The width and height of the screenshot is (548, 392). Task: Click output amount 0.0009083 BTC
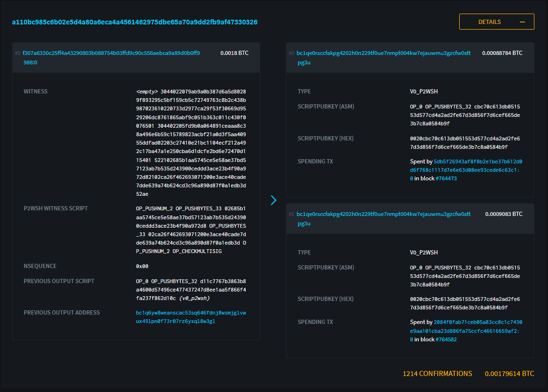(x=503, y=214)
